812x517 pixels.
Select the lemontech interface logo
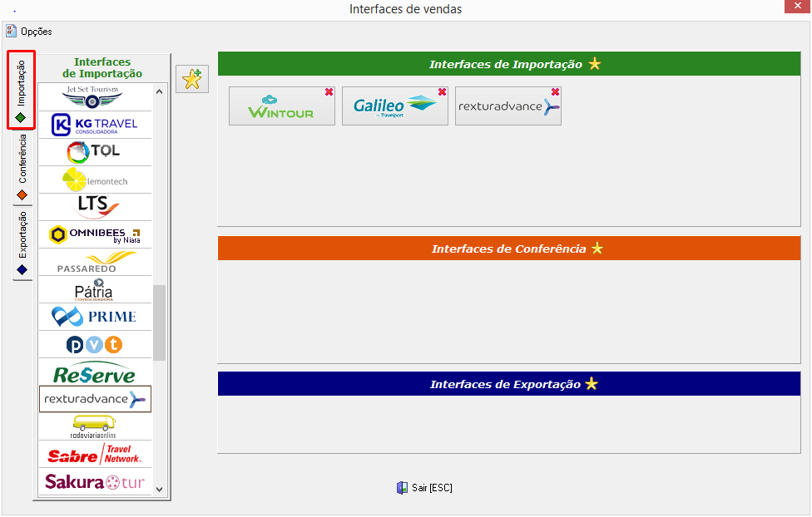(x=96, y=180)
